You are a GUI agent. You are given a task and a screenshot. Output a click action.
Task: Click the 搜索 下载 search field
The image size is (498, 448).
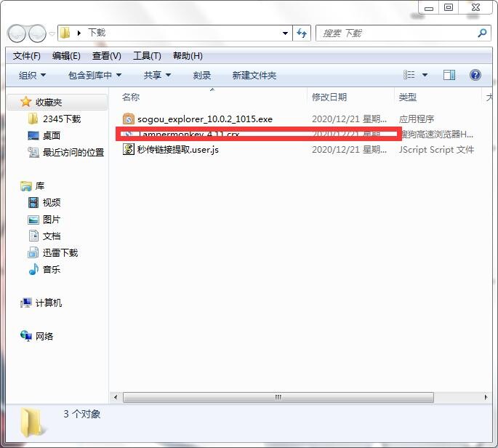pos(396,33)
